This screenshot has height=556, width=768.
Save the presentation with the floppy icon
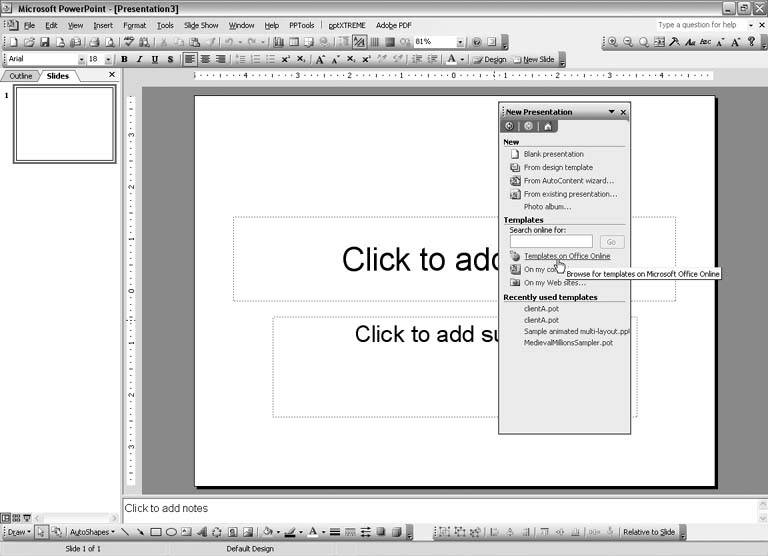coord(45,42)
